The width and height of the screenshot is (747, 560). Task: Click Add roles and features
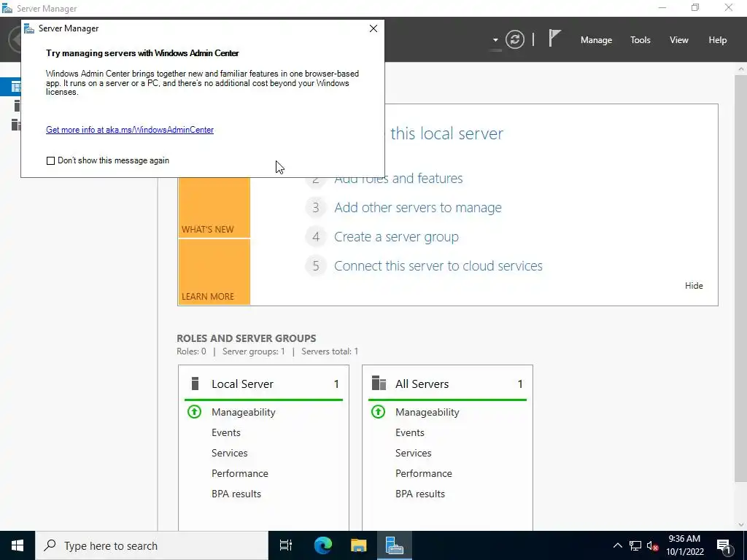398,179
